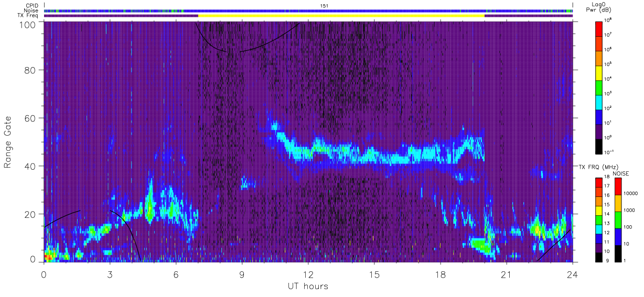
Task: Click the '80' tick on Range Gate axis
Action: tap(29, 70)
